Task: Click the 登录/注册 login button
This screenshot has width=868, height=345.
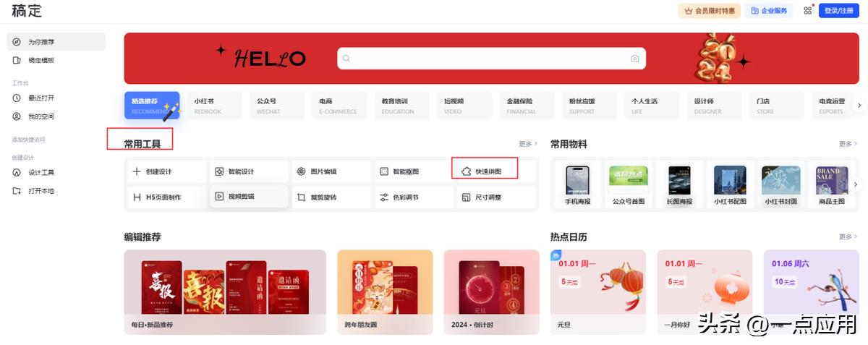Action: (x=839, y=11)
